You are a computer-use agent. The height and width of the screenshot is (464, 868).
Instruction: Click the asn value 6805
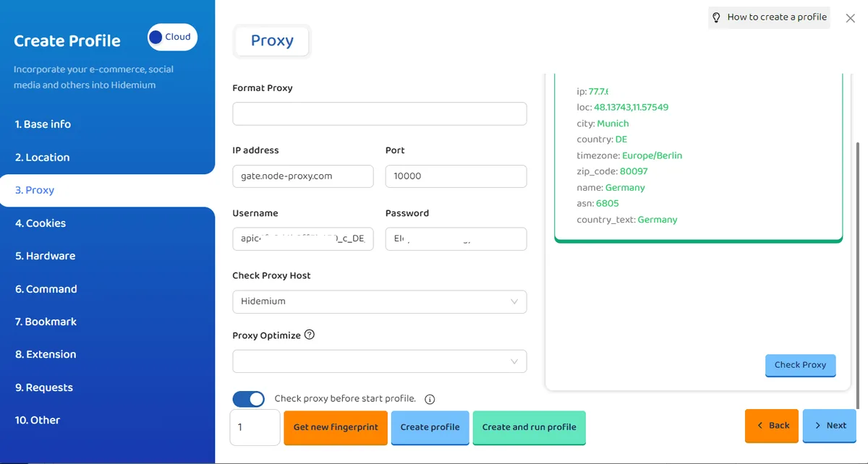pos(608,204)
